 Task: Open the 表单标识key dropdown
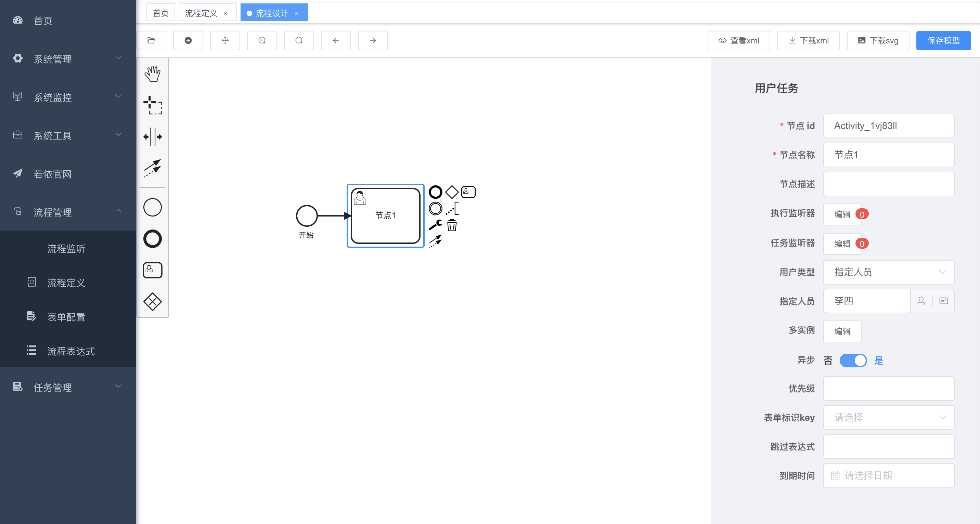[x=888, y=418]
